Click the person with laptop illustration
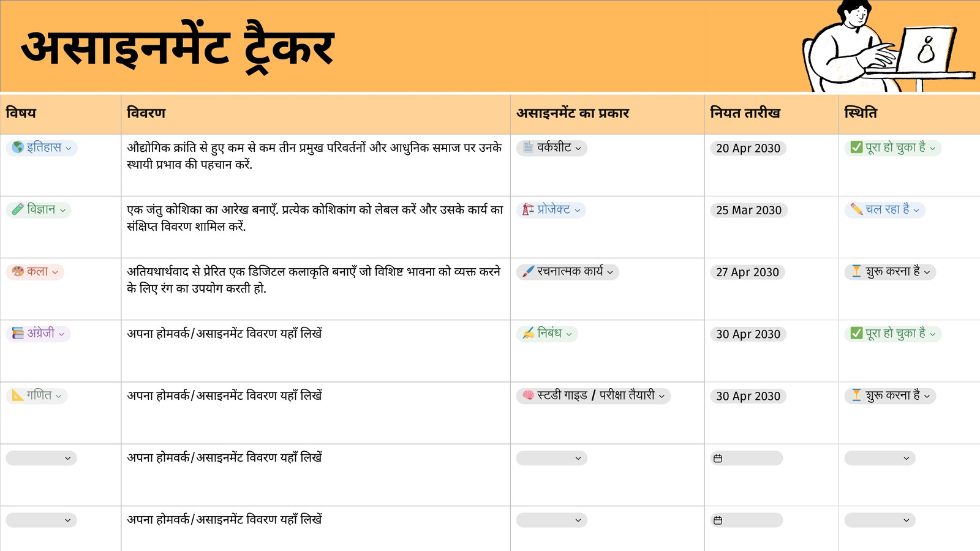This screenshot has width=980, height=551. [888, 46]
